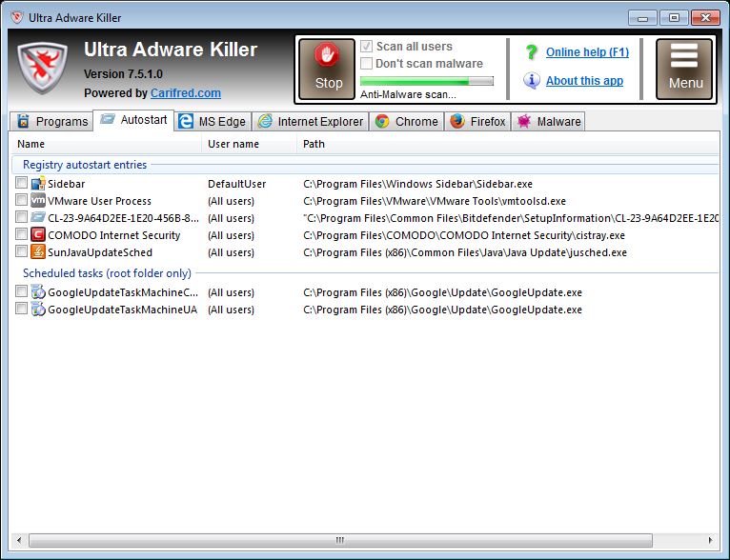
Task: Click the green scan progress bar
Action: pos(426,81)
